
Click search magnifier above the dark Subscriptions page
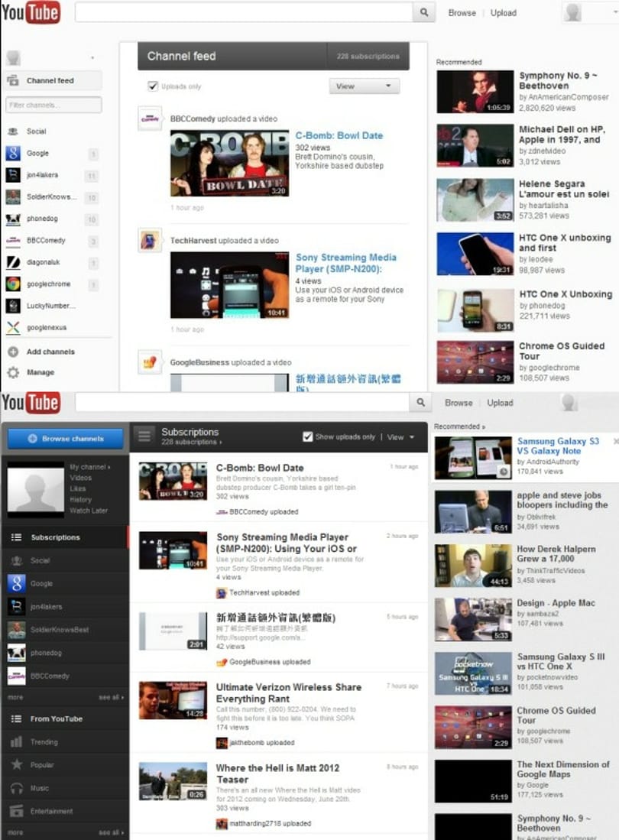pos(421,402)
